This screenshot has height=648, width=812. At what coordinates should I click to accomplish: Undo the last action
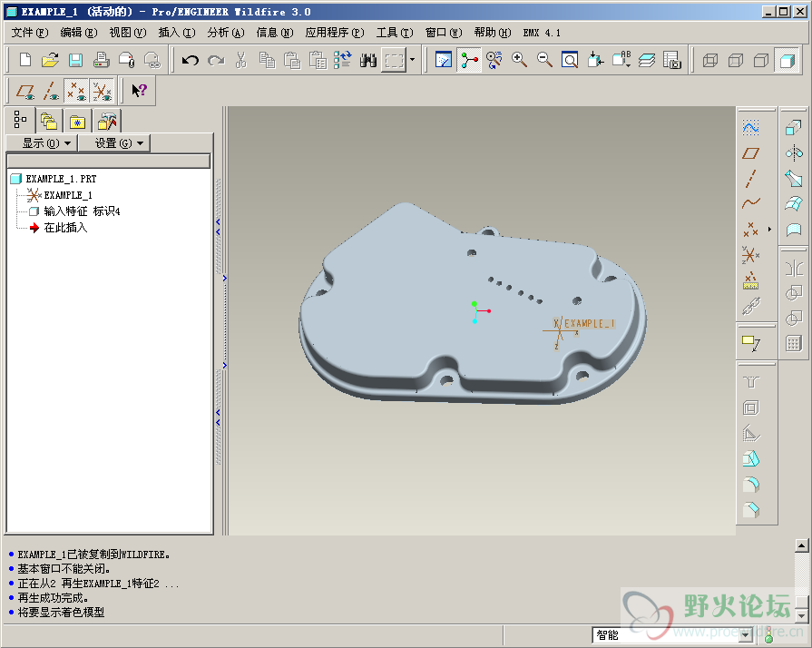point(190,60)
